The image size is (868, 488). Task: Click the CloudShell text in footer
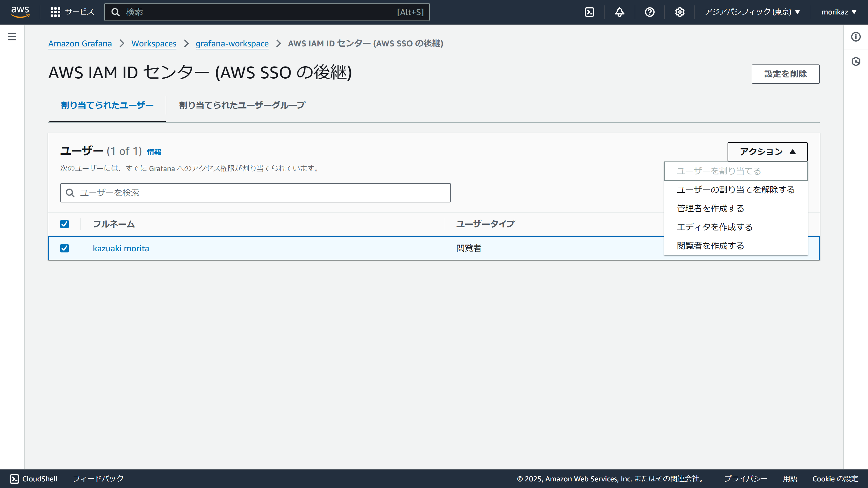click(40, 479)
